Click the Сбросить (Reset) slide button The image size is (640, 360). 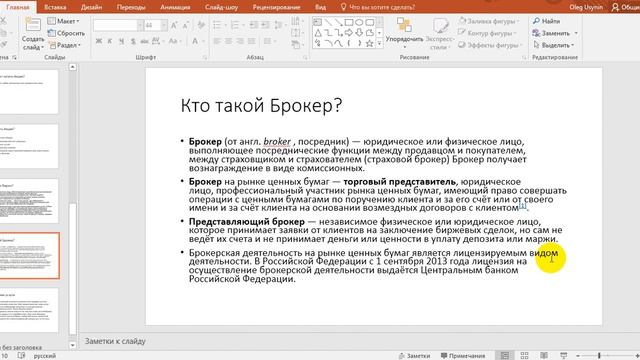[x=66, y=33]
